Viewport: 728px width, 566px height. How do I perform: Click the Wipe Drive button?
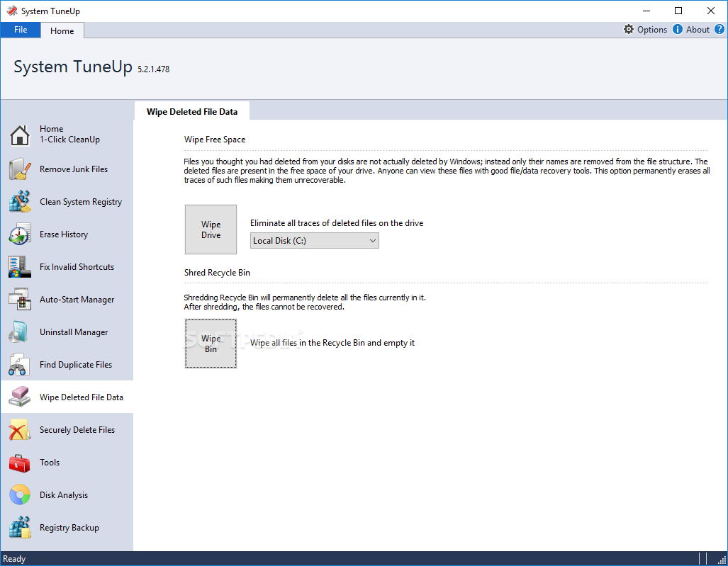[211, 230]
